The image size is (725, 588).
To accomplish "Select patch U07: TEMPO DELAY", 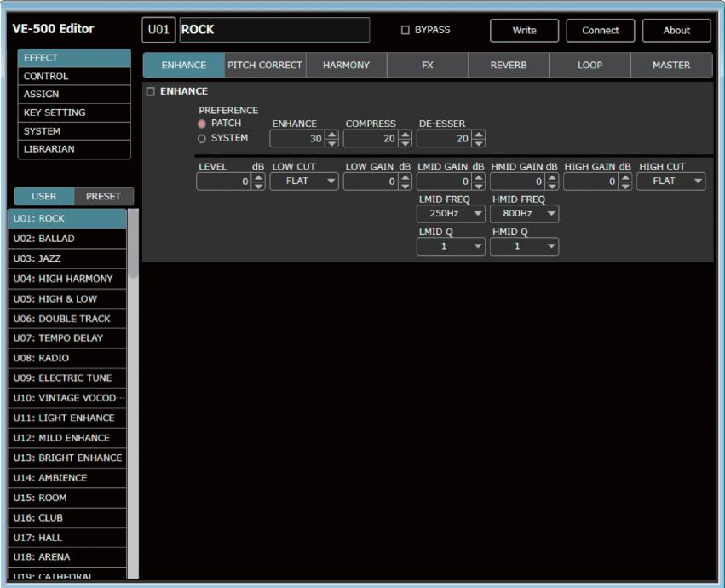I will (67, 338).
